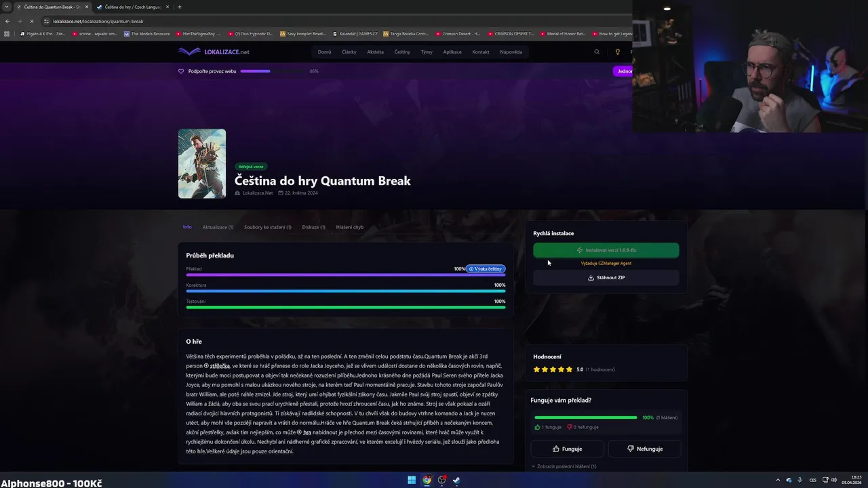Viewport: 868px width, 488px height.
Task: Open the Týmy menu item
Action: coord(427,52)
